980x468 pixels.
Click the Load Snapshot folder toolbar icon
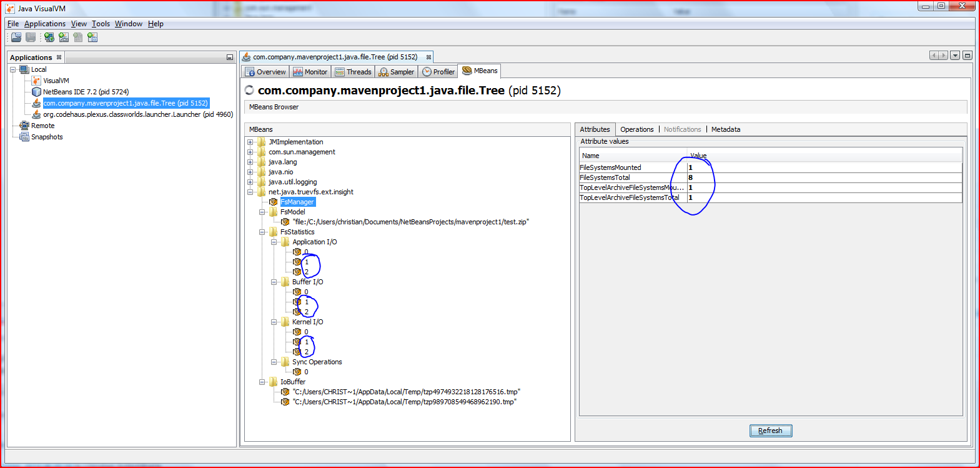tap(16, 37)
